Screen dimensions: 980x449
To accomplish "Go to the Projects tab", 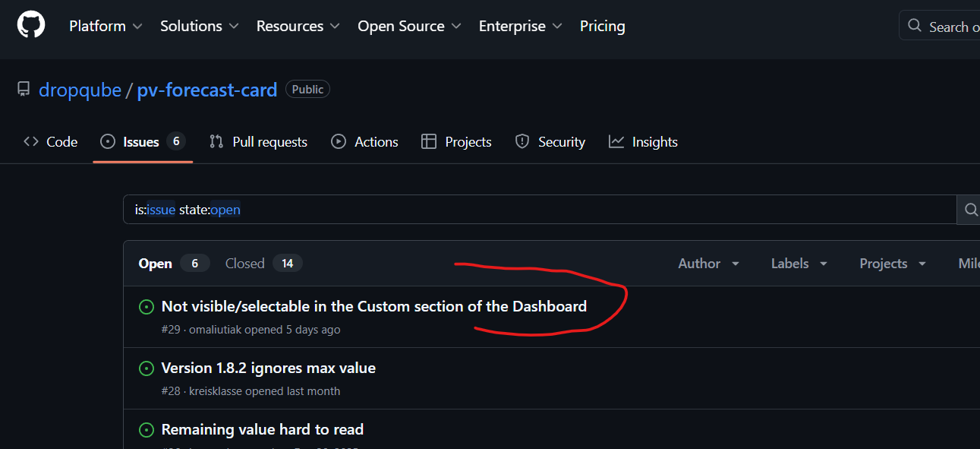I will tap(456, 142).
